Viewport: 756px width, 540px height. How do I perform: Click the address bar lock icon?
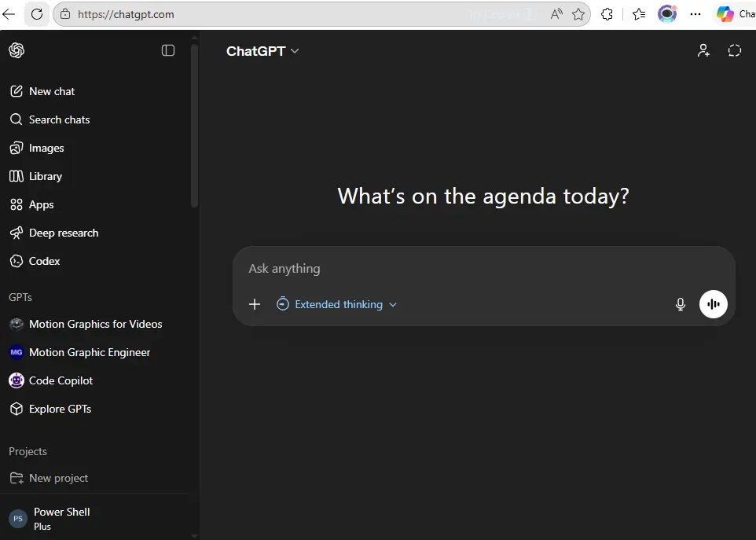point(65,14)
